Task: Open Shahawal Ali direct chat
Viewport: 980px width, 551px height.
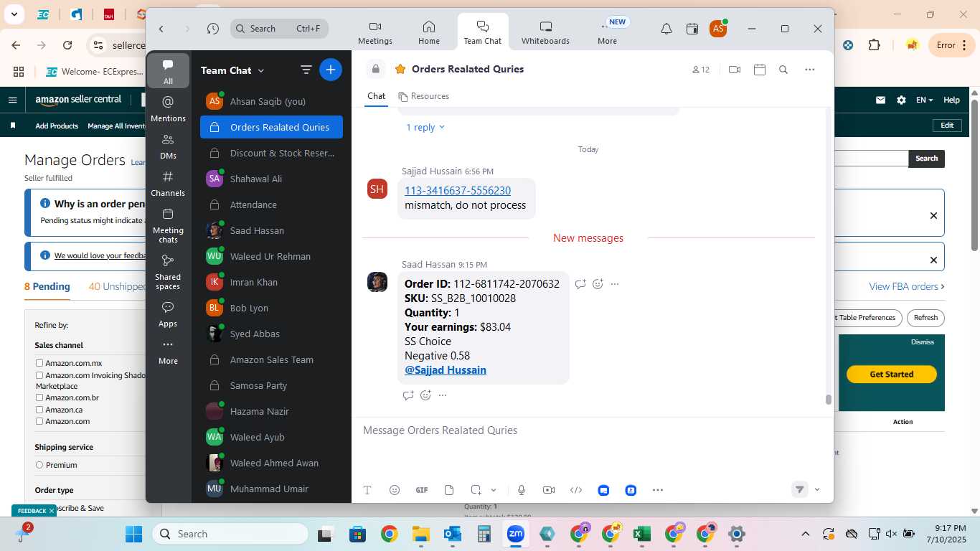Action: point(271,179)
